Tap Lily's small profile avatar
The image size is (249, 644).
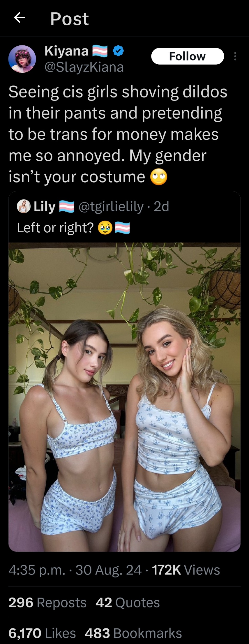24,206
